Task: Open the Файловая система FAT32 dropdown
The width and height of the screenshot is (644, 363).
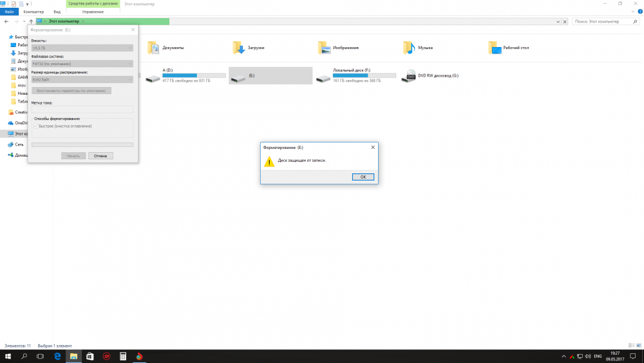Action: [82, 64]
